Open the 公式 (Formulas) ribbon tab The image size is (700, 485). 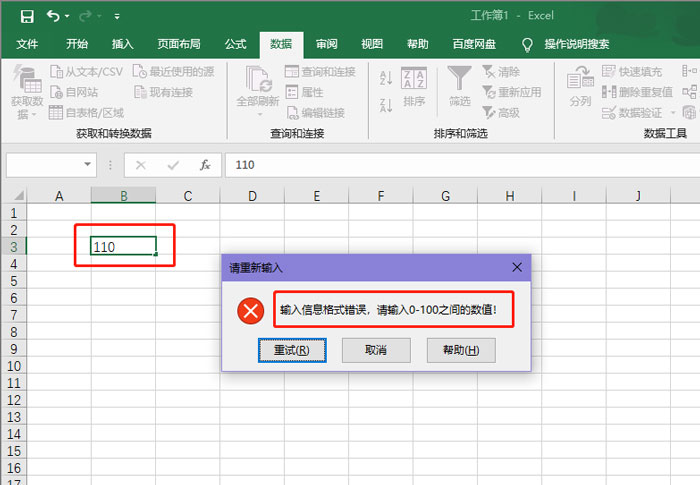pos(235,44)
